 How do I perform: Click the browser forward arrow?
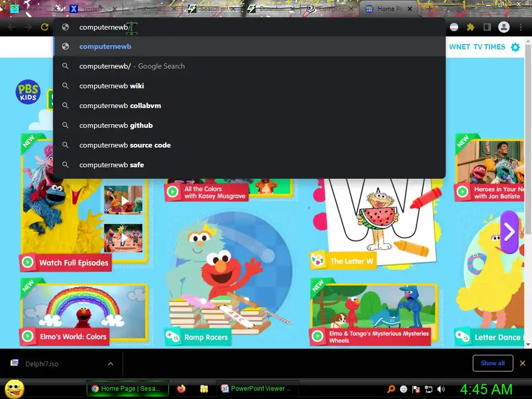(x=28, y=27)
